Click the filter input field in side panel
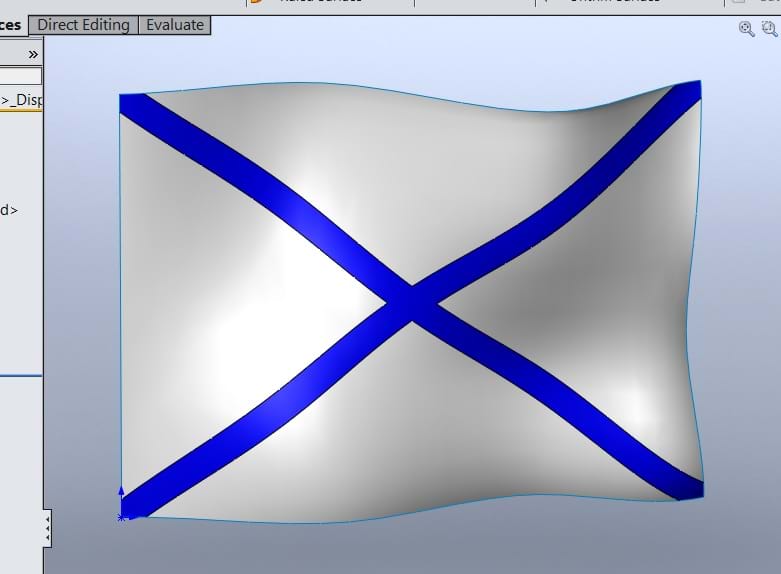The width and height of the screenshot is (781, 574). [20, 76]
